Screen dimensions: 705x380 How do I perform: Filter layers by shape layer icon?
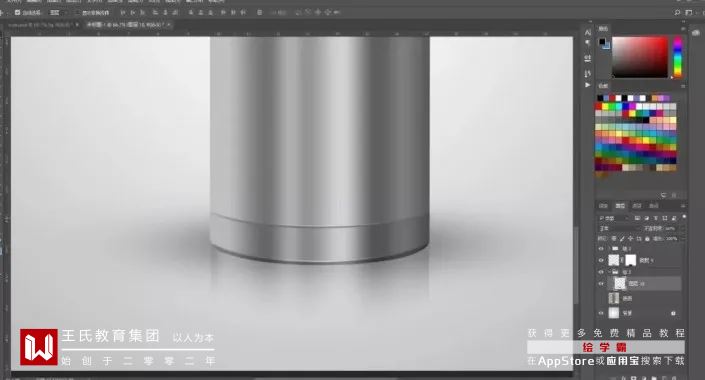665,218
